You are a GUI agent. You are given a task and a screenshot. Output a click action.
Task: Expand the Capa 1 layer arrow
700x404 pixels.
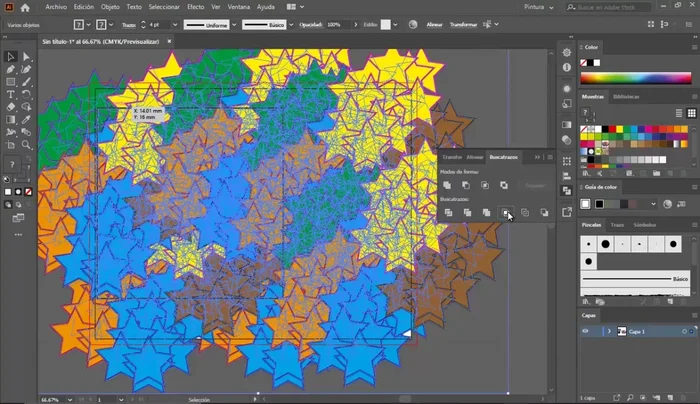pyautogui.click(x=608, y=331)
